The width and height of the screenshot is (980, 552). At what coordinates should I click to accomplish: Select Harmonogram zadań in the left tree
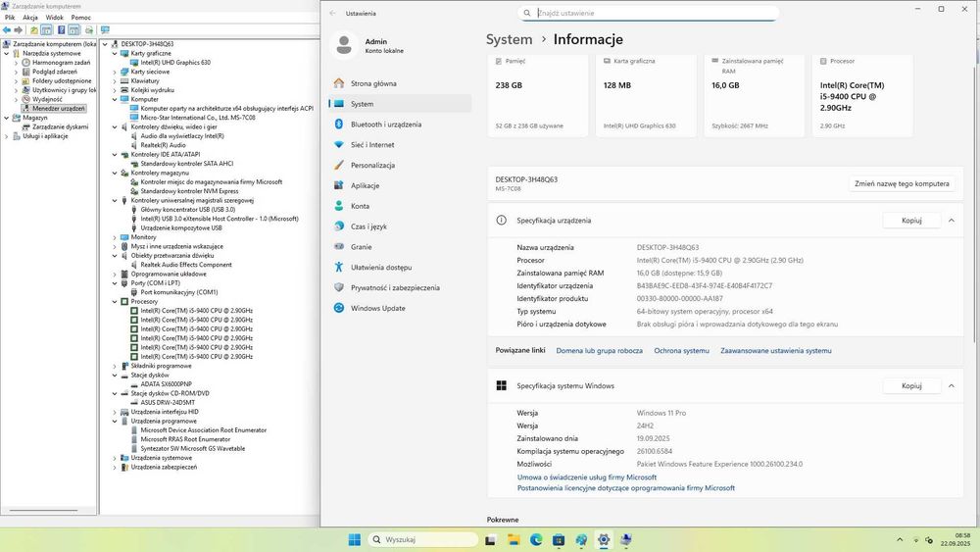[x=61, y=63]
